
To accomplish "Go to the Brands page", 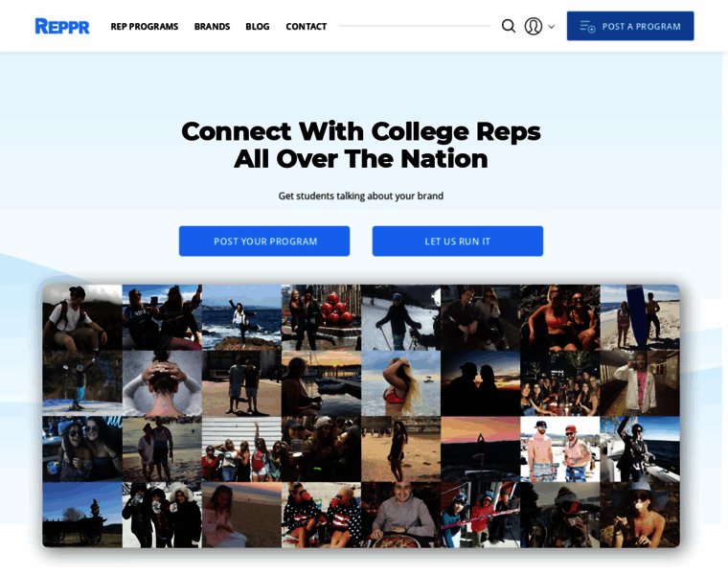I will (x=213, y=27).
